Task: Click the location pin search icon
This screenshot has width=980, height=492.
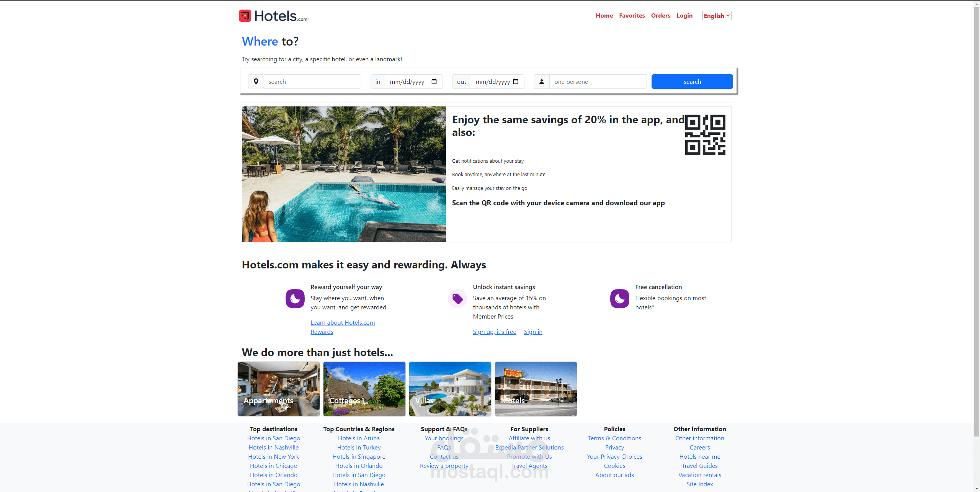Action: coord(256,82)
